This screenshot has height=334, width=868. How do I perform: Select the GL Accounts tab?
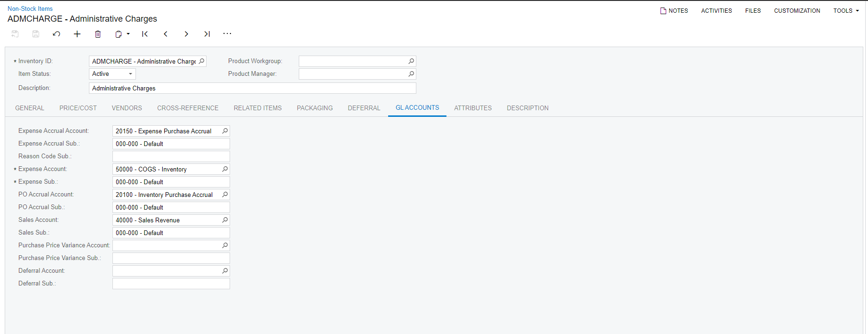pyautogui.click(x=417, y=108)
